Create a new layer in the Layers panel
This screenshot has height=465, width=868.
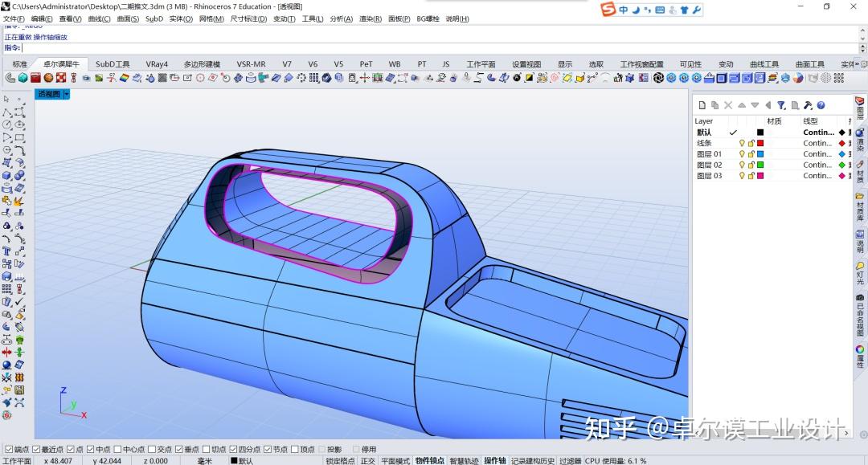click(x=701, y=105)
